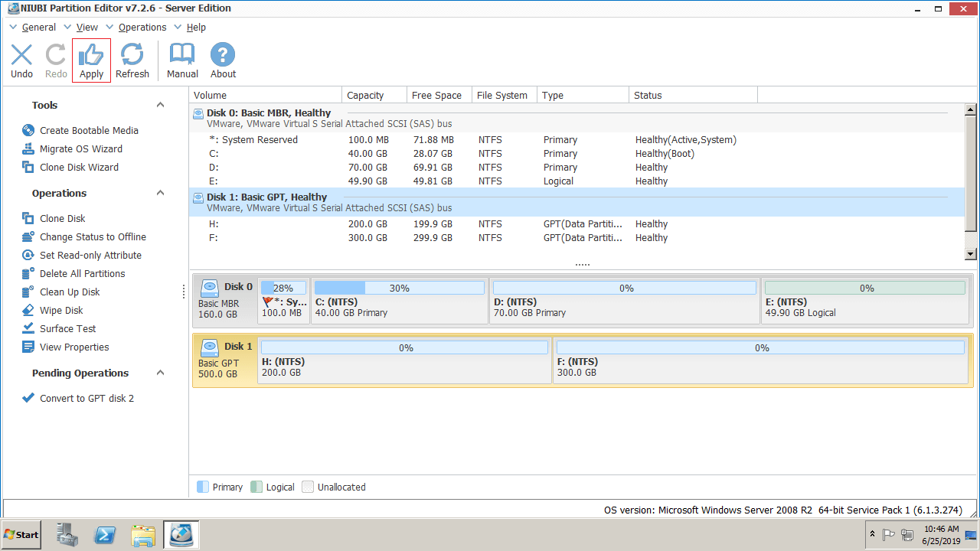Click the Undo toolbar icon
This screenshot has height=551, width=980.
click(x=21, y=55)
